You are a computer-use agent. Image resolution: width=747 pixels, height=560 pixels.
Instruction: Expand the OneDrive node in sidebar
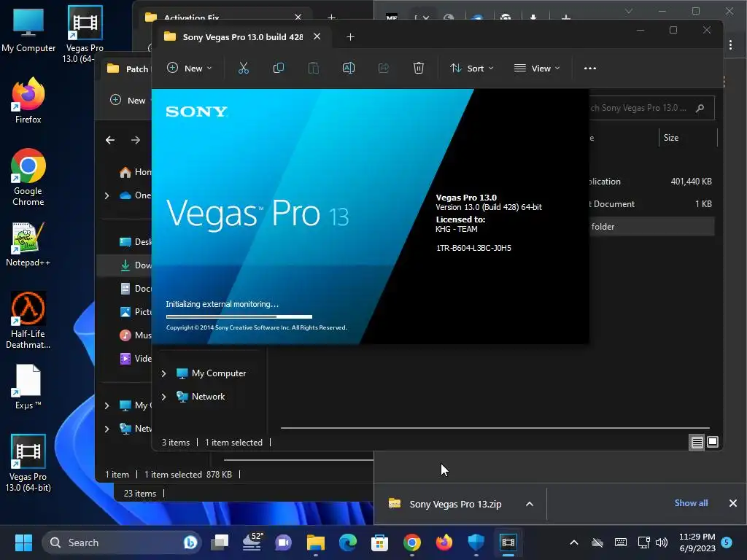tap(107, 195)
